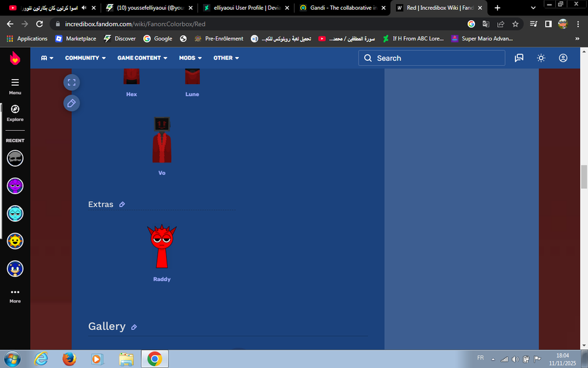Open the Applications bookmark
This screenshot has height=368, width=588.
[x=27, y=39]
